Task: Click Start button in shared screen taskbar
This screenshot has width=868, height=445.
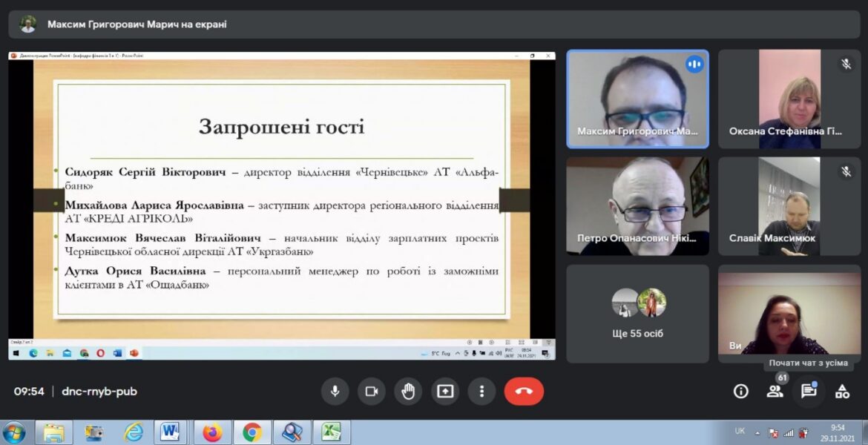Action: pos(16,353)
